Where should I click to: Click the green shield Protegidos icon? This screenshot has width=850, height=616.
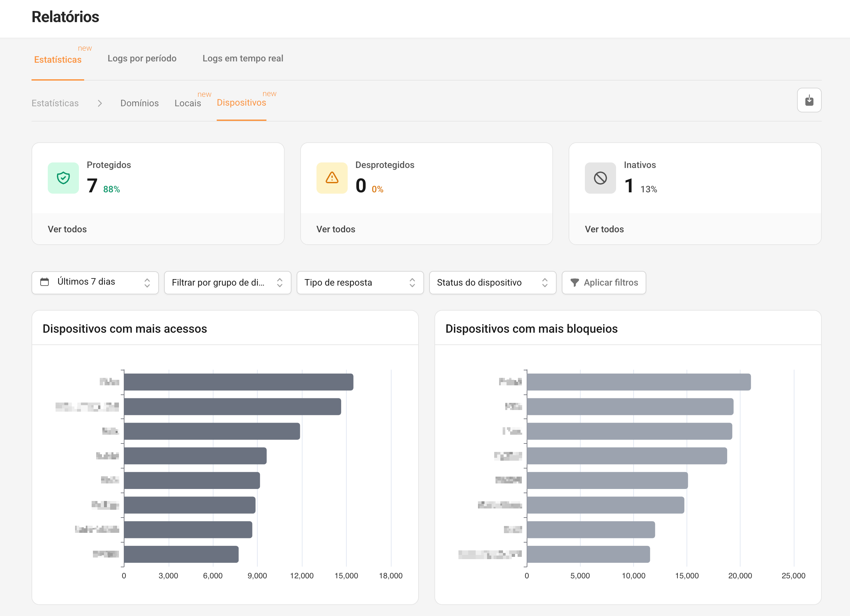coord(63,178)
